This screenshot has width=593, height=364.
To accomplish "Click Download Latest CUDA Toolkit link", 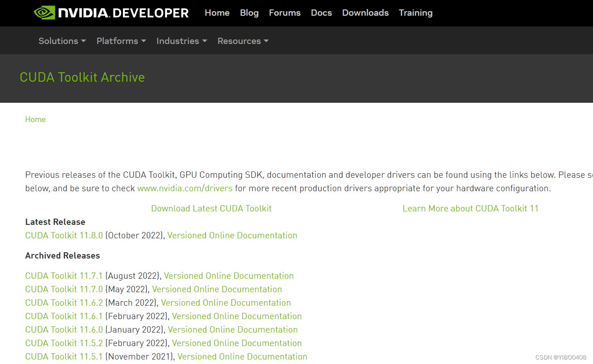I will click(x=211, y=209).
